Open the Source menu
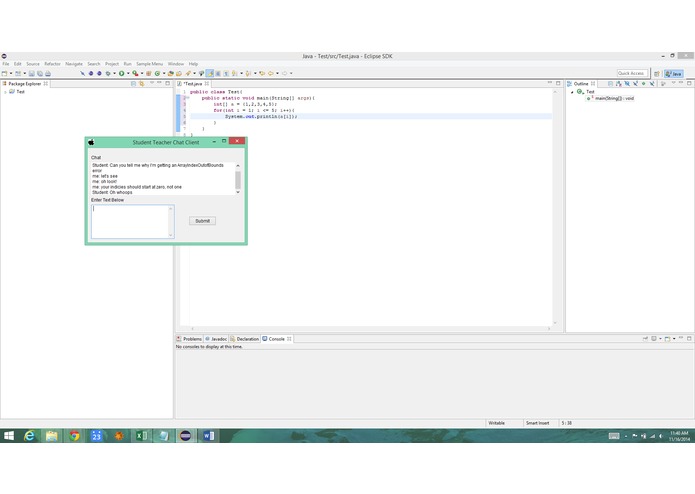The height and width of the screenshot is (494, 695). [33, 64]
